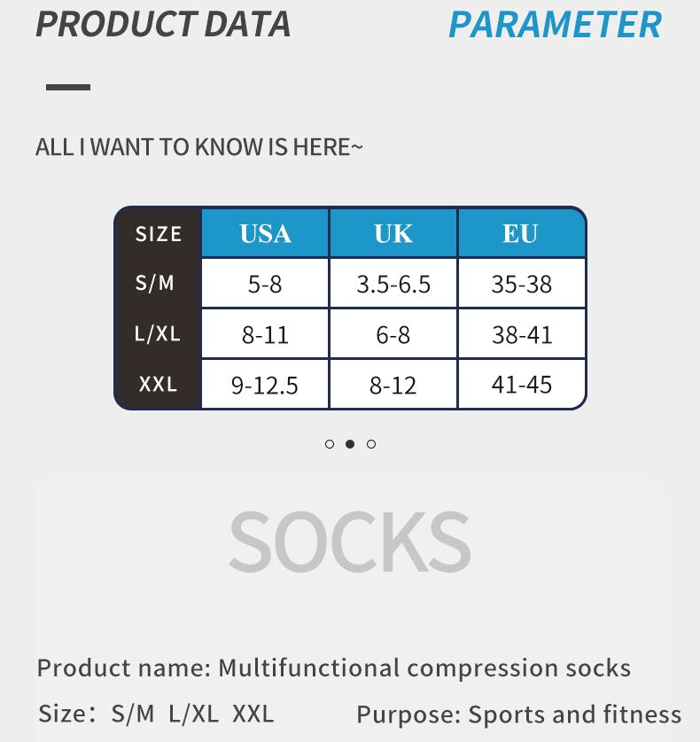Select the S/M size row label
Screen dimensions: 700x742
[x=156, y=284]
